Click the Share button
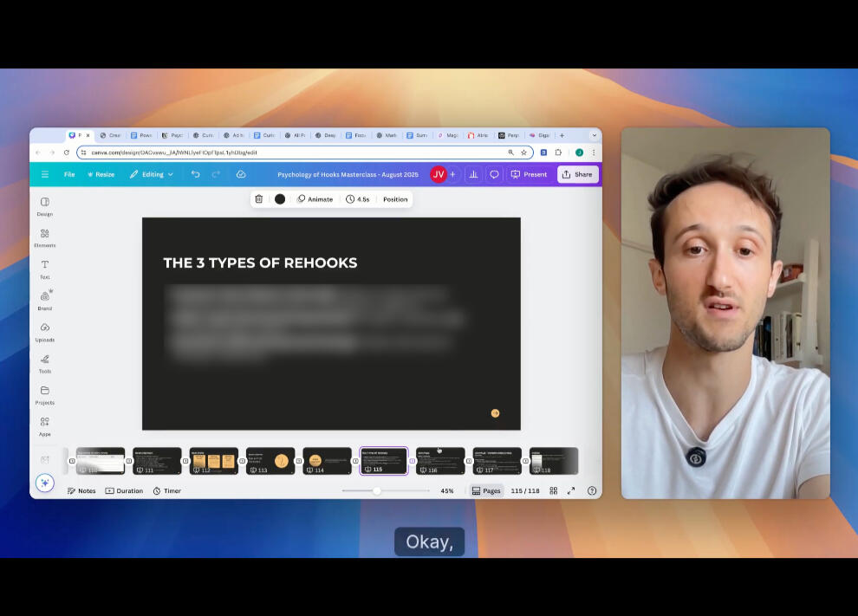Viewport: 858px width, 616px height. click(x=577, y=174)
